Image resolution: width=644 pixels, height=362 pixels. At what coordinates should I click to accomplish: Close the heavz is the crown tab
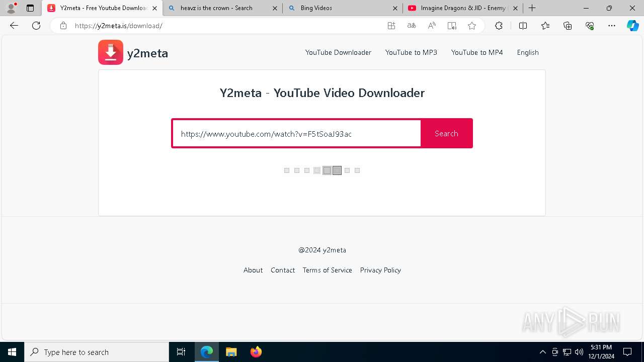pos(275,8)
